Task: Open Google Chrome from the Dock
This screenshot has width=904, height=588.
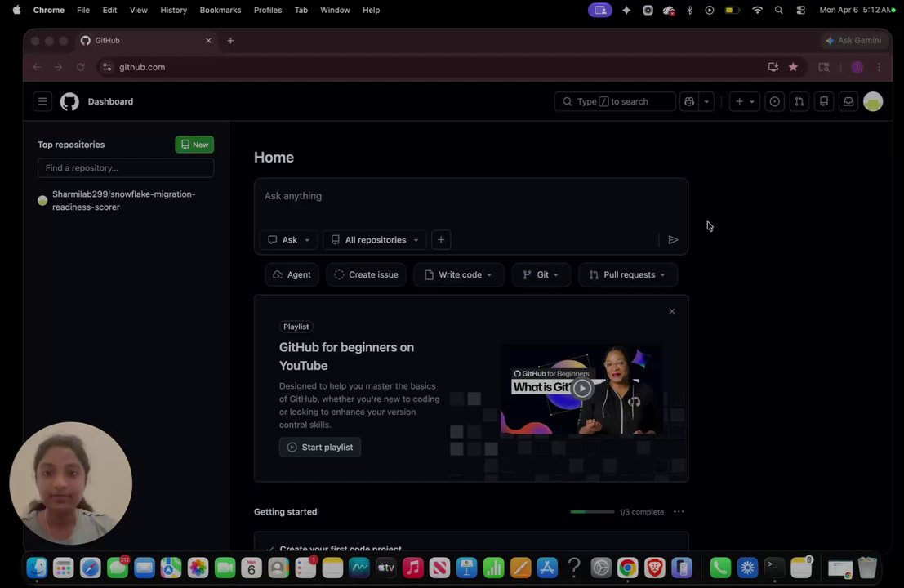Action: [x=627, y=568]
